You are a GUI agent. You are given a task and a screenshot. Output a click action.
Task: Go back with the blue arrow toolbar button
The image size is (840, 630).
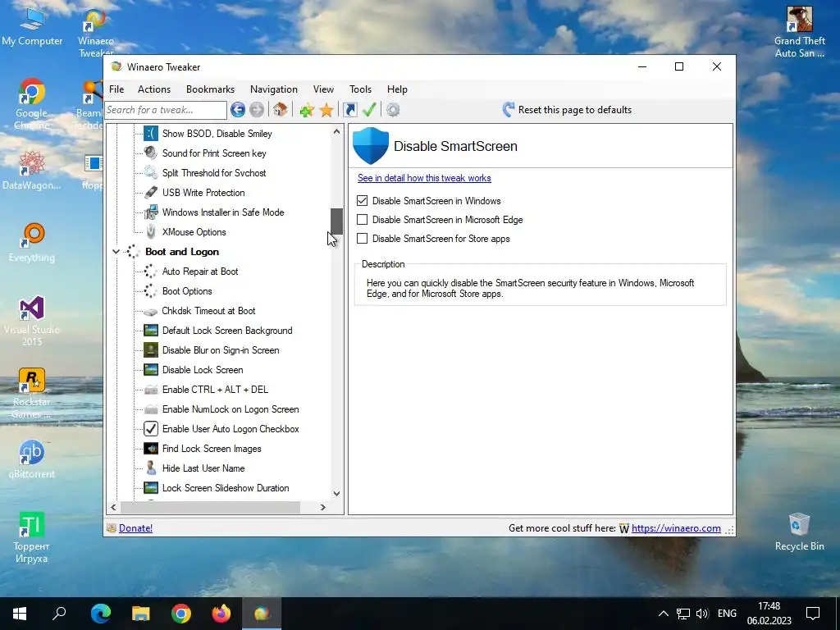pyautogui.click(x=238, y=110)
